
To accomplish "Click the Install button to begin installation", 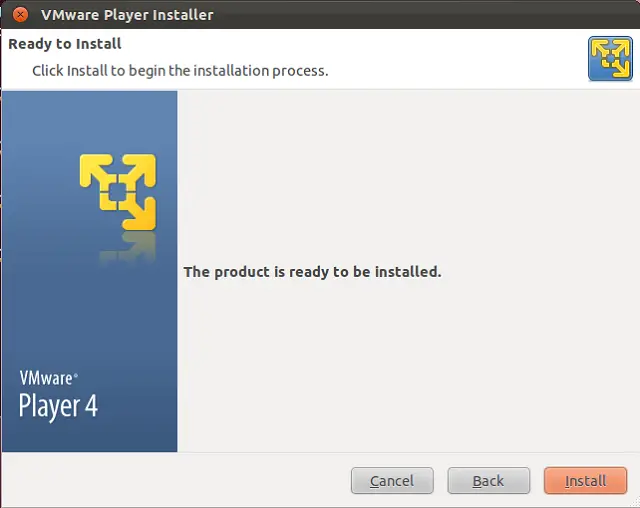I will pyautogui.click(x=585, y=481).
